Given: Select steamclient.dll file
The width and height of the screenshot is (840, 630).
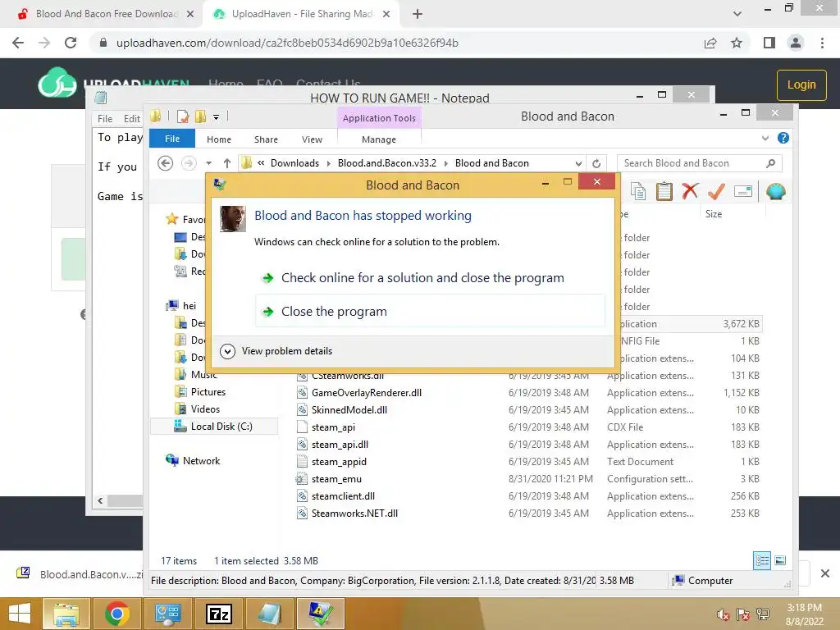Looking at the screenshot, I should 343,496.
